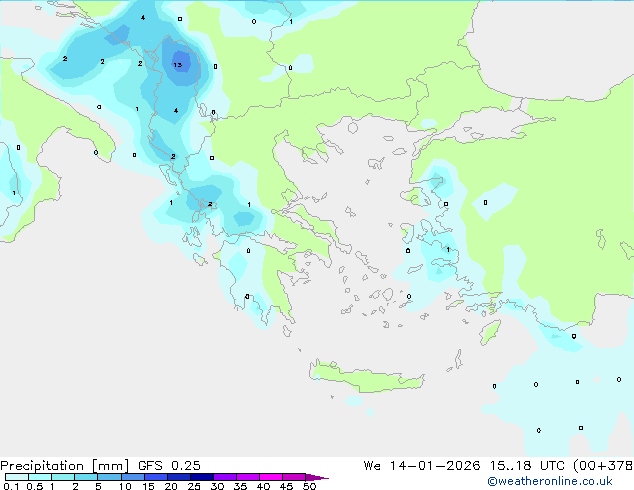Click the 0.5–1 mm legend color swatch
The image size is (634, 490).
40,477
